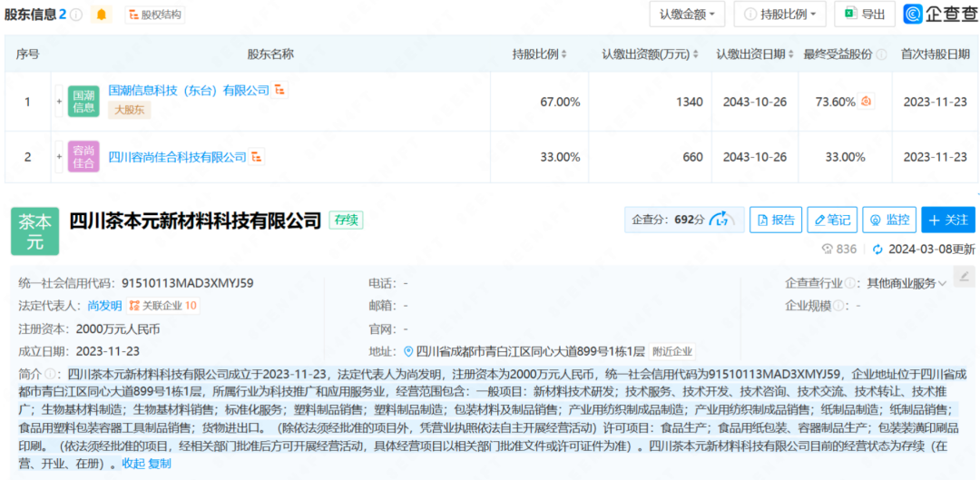Viewport: 980px width, 480px height.
Task: Open the 持股比例 dropdown filter
Action: click(779, 15)
